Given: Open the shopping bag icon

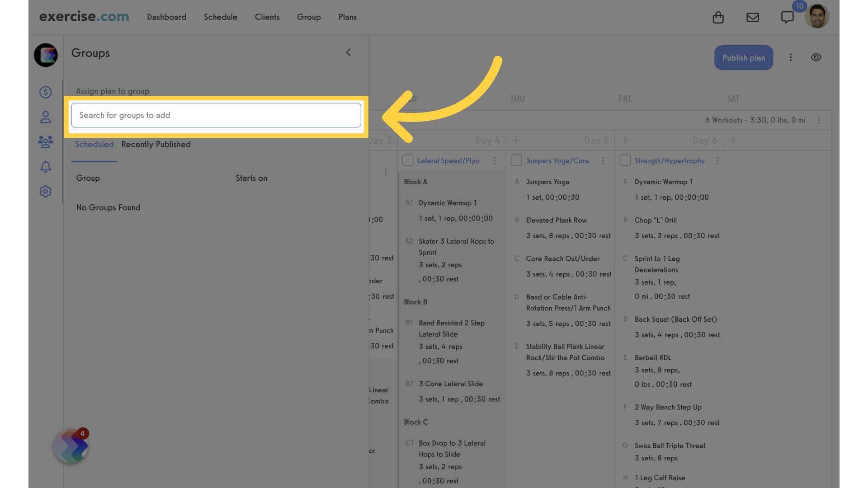Looking at the screenshot, I should coord(718,17).
